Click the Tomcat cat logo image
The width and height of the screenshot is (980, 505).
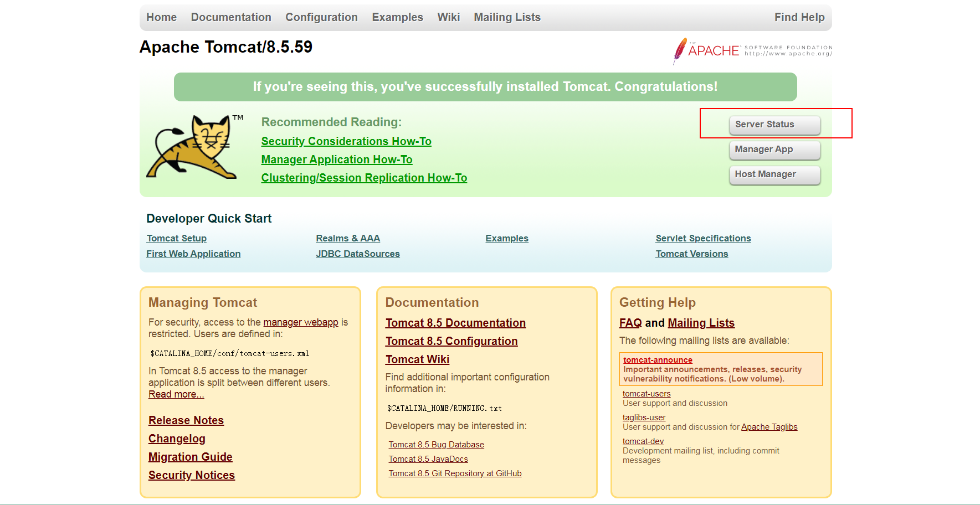coord(194,147)
